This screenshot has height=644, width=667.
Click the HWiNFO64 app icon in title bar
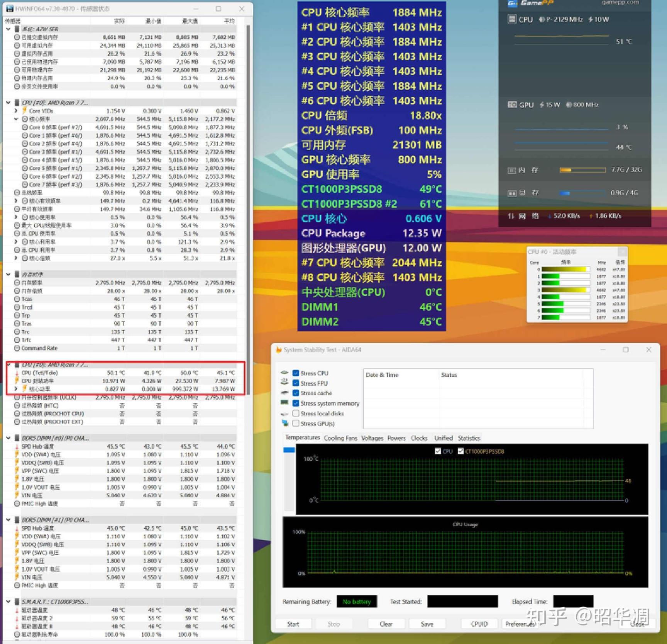pos(10,8)
